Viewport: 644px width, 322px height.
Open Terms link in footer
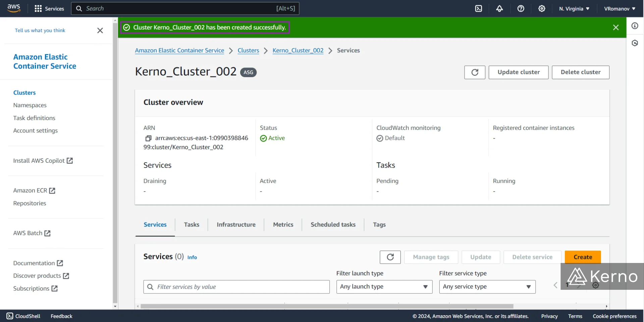click(575, 316)
